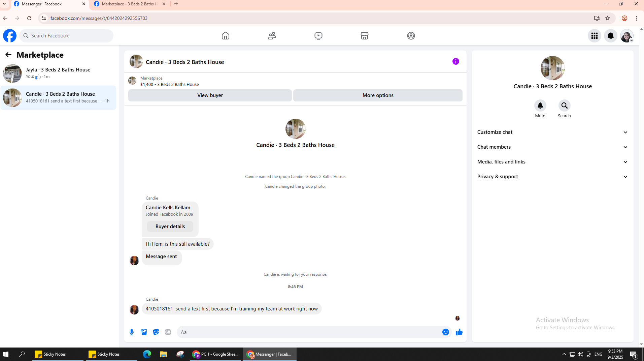Attach a photo to the message
The width and height of the screenshot is (644, 361).
coord(144,332)
